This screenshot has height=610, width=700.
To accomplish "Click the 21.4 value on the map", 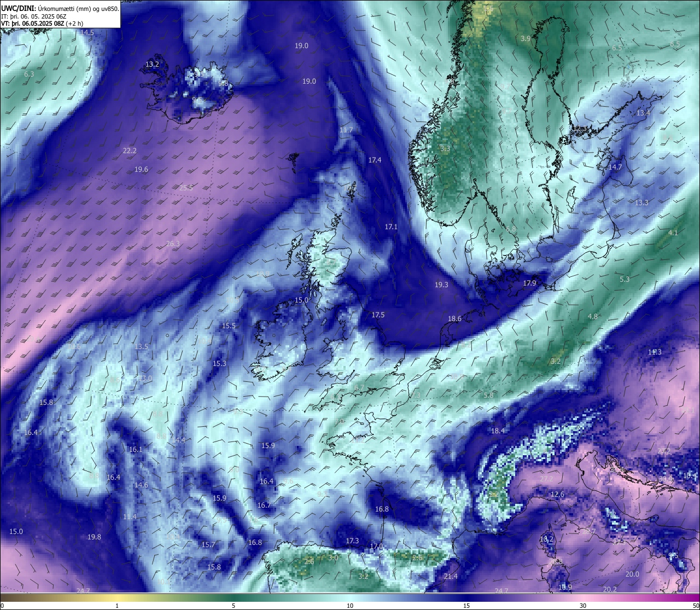I will click(x=451, y=576).
